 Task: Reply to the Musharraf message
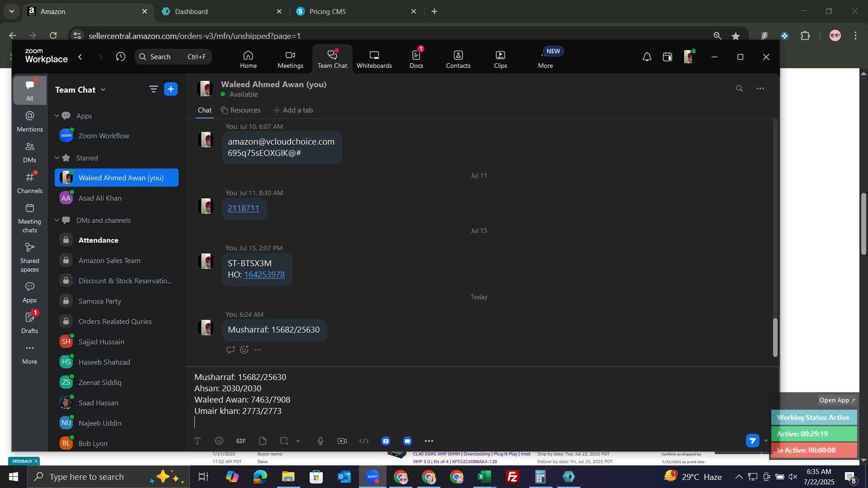tap(231, 350)
